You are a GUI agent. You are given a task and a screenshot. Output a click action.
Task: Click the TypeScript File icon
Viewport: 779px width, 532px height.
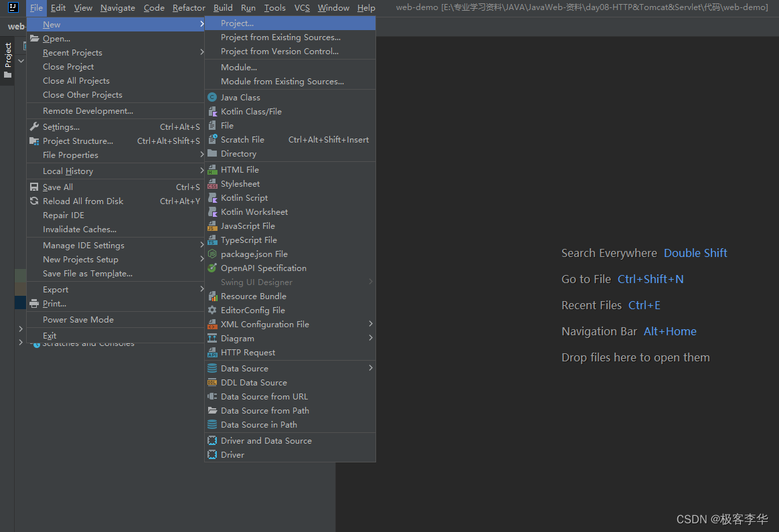(212, 240)
